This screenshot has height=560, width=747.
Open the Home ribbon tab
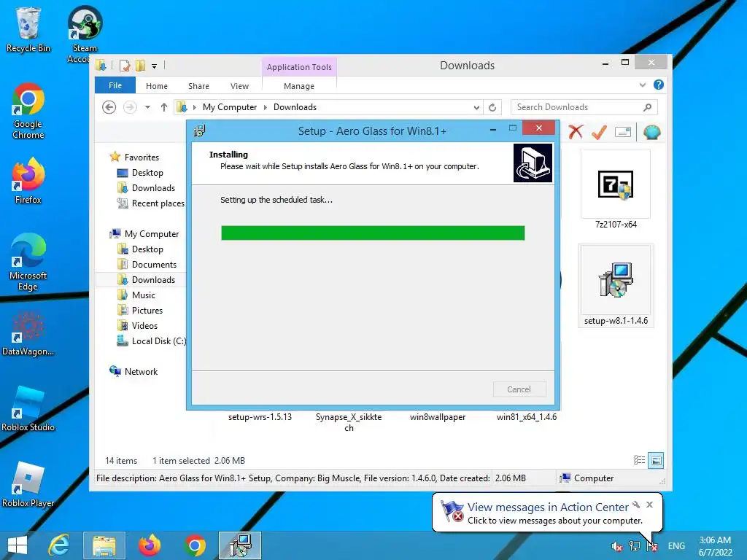157,86
